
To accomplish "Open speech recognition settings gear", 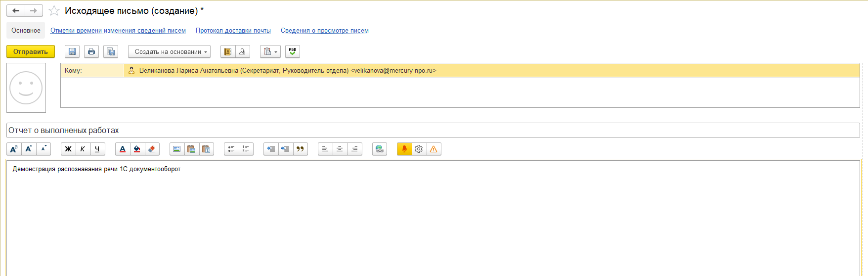I will (419, 149).
